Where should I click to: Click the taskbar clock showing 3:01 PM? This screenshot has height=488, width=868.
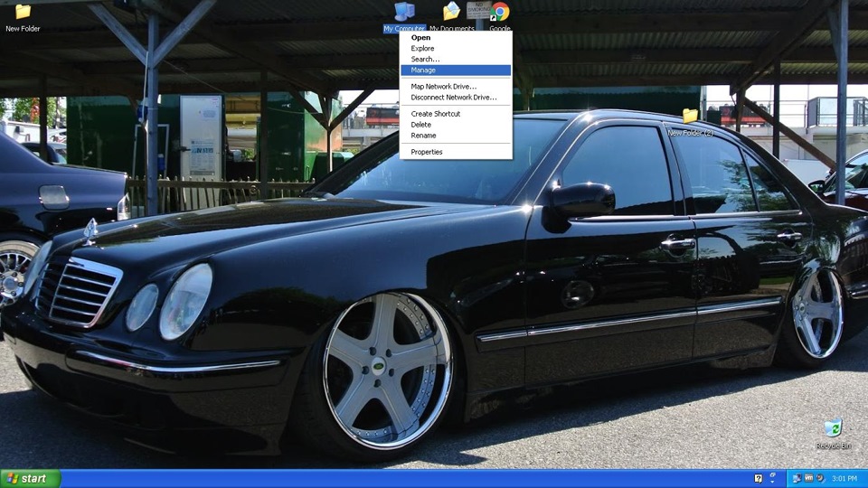pyautogui.click(x=844, y=478)
